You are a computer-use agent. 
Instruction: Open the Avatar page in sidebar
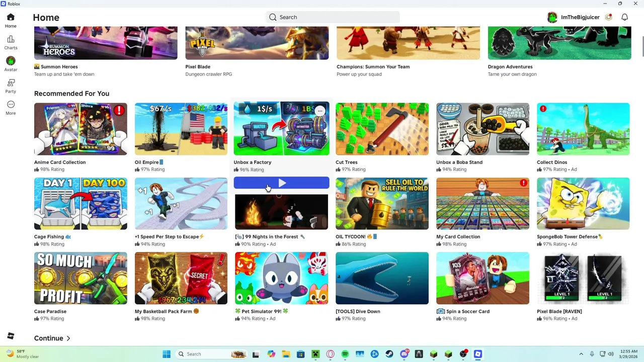pos(11,64)
